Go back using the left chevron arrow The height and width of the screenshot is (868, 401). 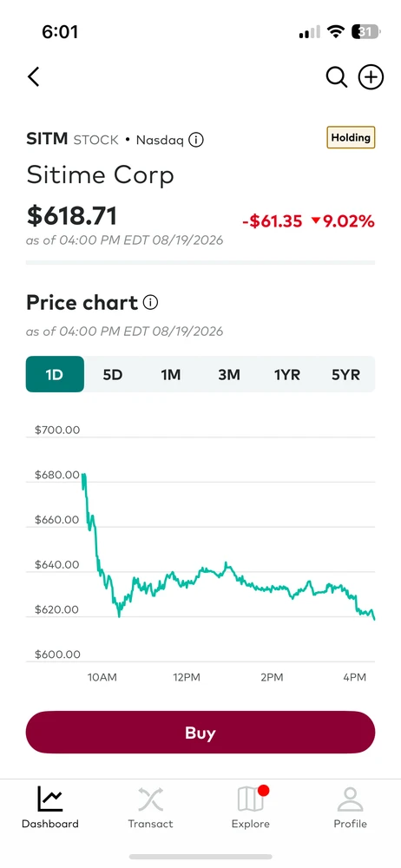tap(34, 77)
